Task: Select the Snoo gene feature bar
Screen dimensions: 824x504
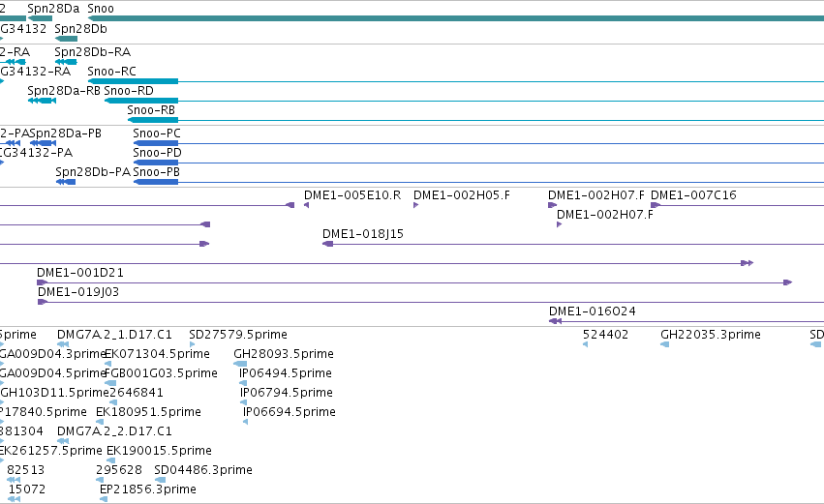Action: click(x=456, y=18)
